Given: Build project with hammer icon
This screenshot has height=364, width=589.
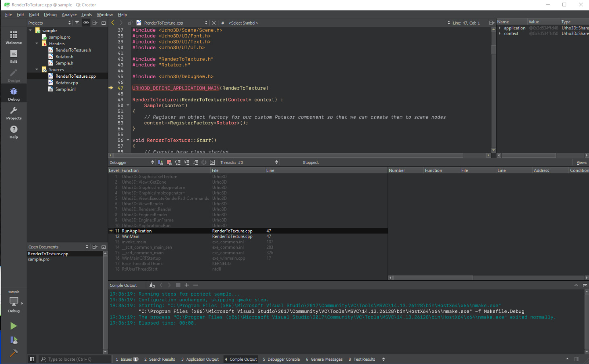Looking at the screenshot, I should (14, 354).
